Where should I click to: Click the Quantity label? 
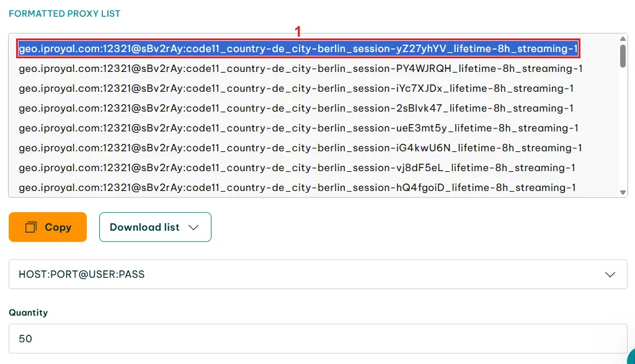(x=29, y=313)
